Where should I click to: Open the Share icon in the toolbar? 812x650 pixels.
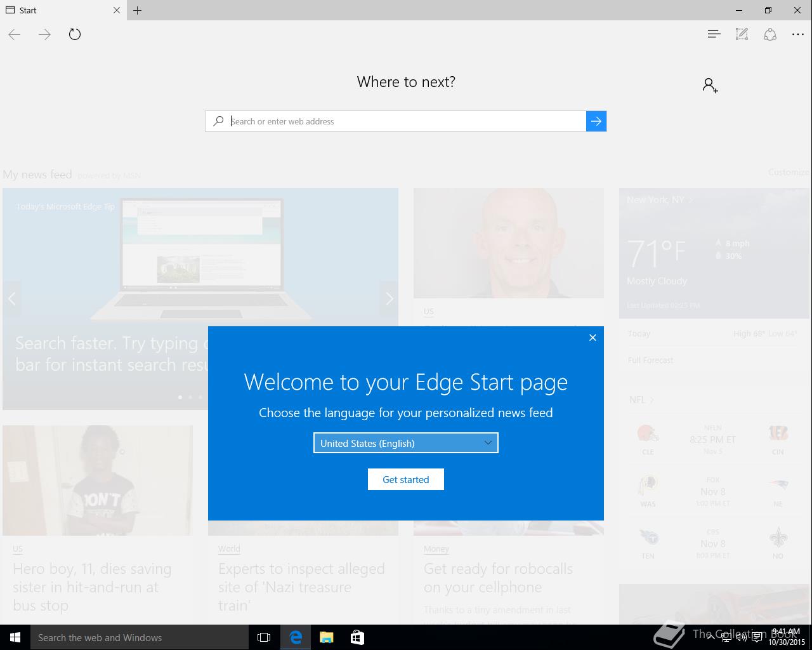(770, 34)
